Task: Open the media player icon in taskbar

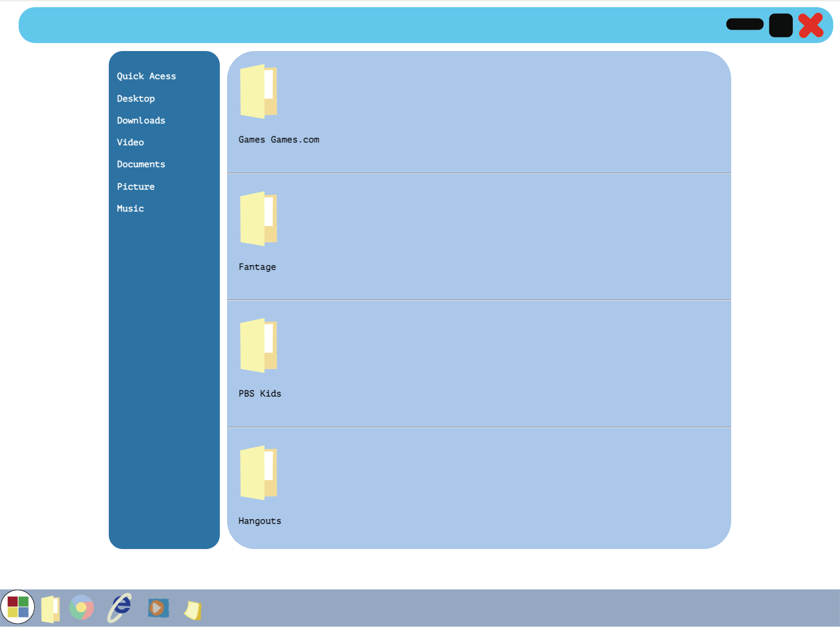Action: pyautogui.click(x=158, y=607)
